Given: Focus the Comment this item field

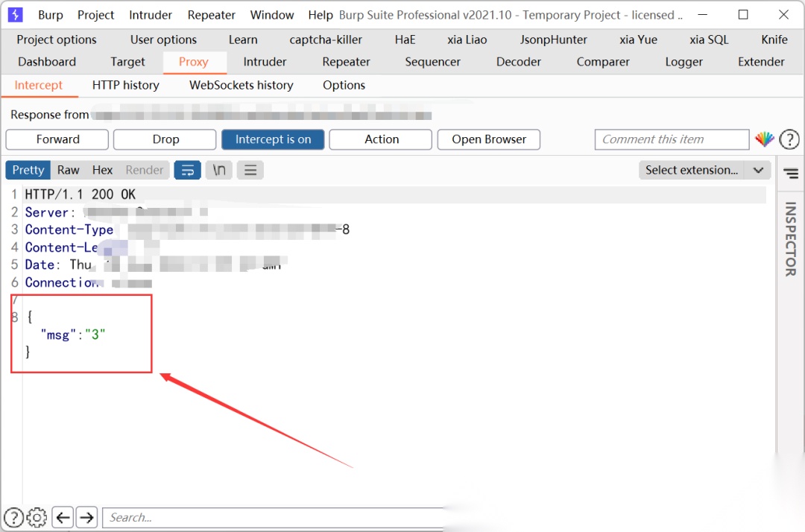Looking at the screenshot, I should (x=672, y=139).
